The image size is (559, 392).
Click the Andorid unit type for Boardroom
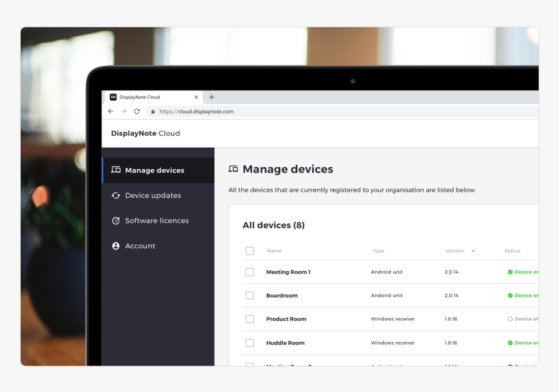point(387,295)
